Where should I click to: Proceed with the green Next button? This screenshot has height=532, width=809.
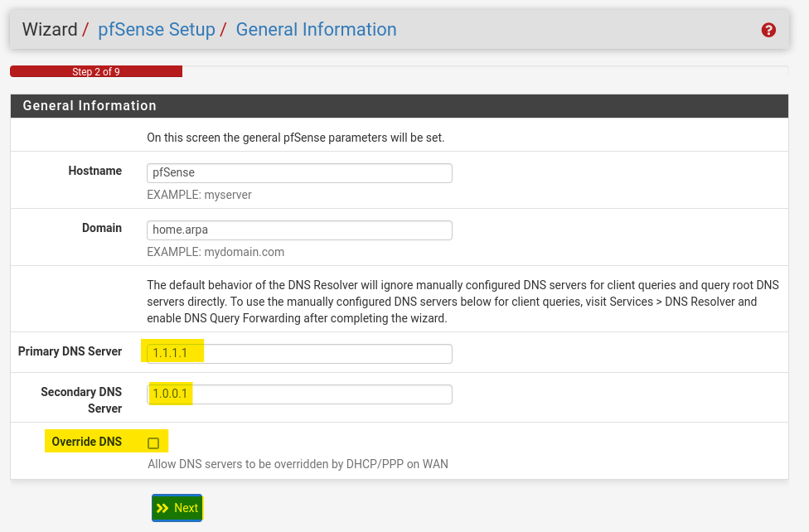coord(177,508)
